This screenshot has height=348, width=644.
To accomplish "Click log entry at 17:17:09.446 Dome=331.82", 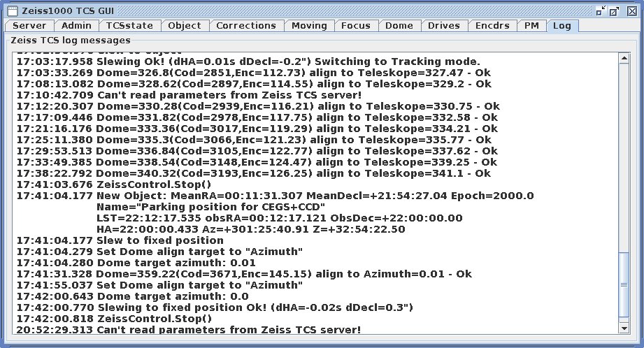I will click(x=257, y=117).
